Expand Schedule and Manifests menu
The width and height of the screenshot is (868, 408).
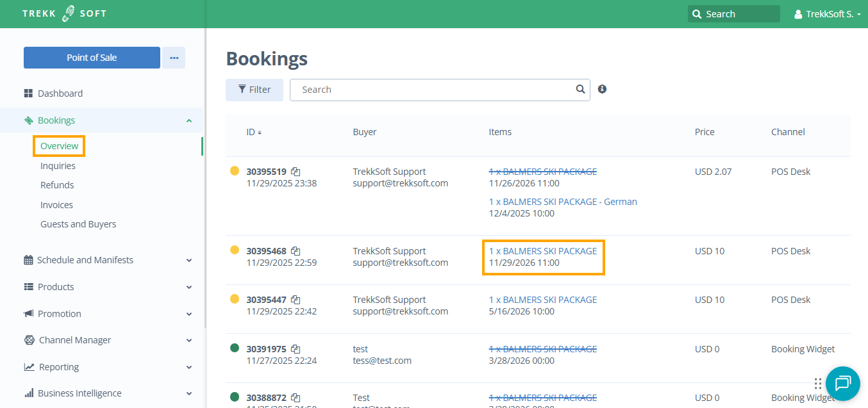click(x=188, y=260)
